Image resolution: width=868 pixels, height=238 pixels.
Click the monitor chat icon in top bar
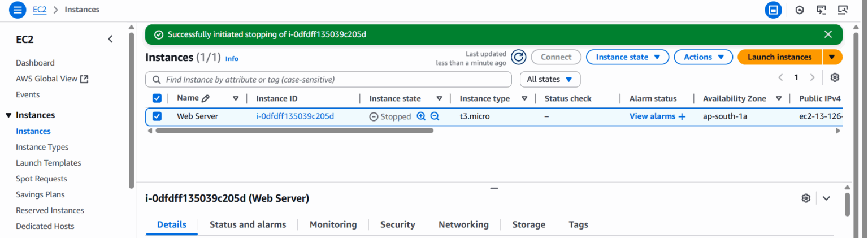[x=822, y=10]
